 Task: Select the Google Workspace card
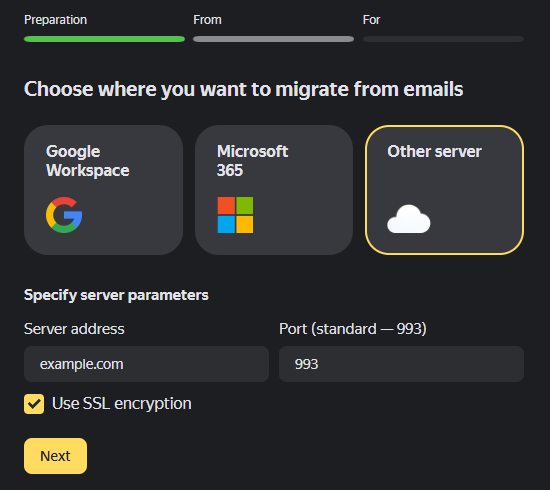click(103, 190)
